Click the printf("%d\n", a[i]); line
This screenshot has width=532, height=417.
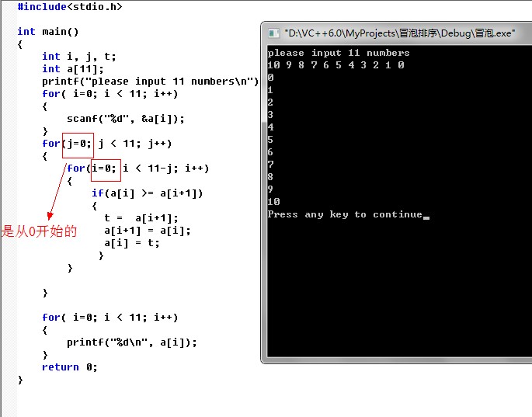point(132,342)
